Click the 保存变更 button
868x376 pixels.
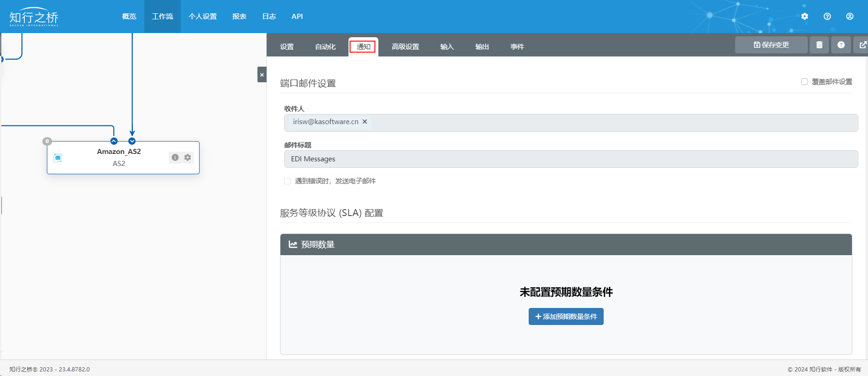pos(771,45)
